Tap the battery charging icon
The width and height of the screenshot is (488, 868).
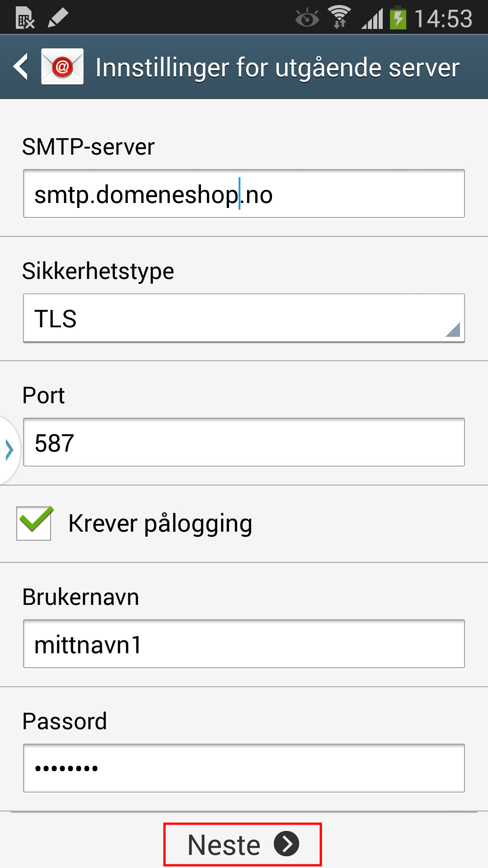coord(398,18)
